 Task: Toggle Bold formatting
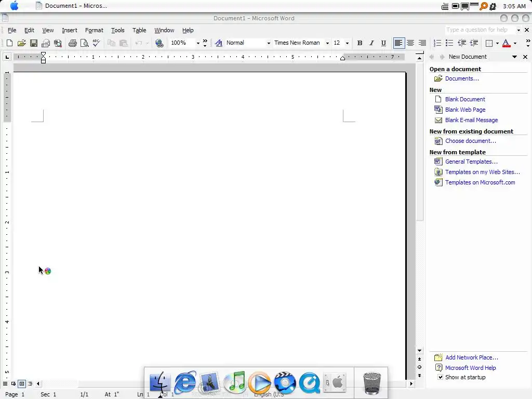tap(360, 43)
